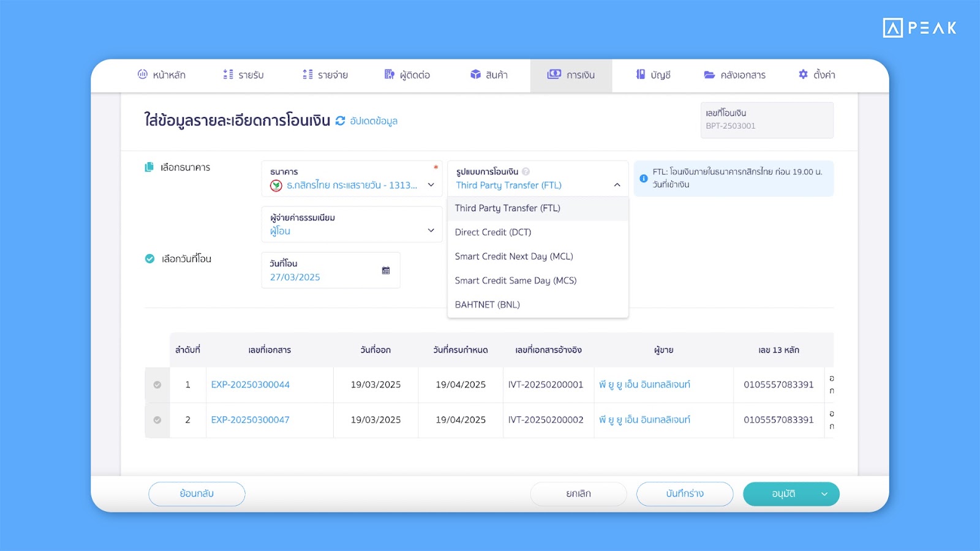The width and height of the screenshot is (980, 551).
Task: Click the Kasikorn bank logo icon
Action: click(x=276, y=186)
